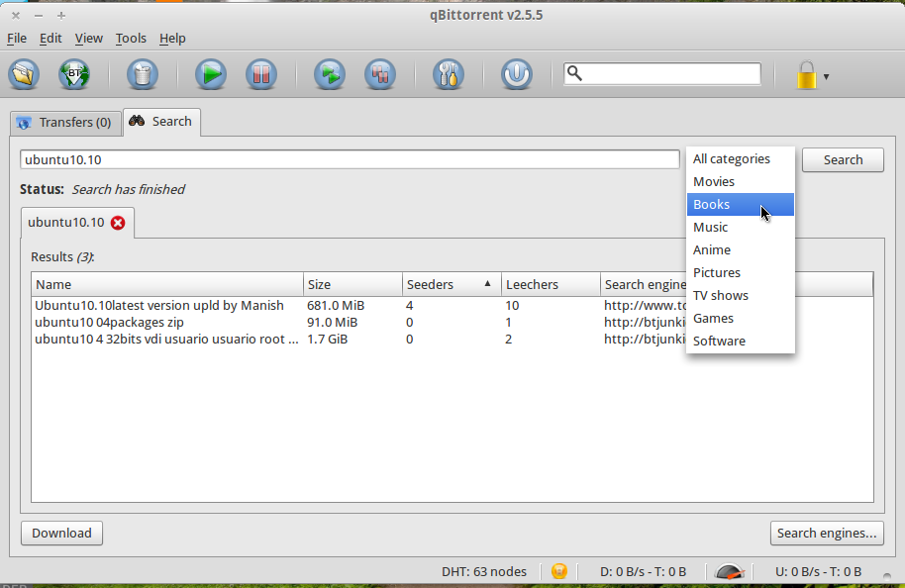Open the Edit menu
This screenshot has height=588, width=905.
click(50, 38)
